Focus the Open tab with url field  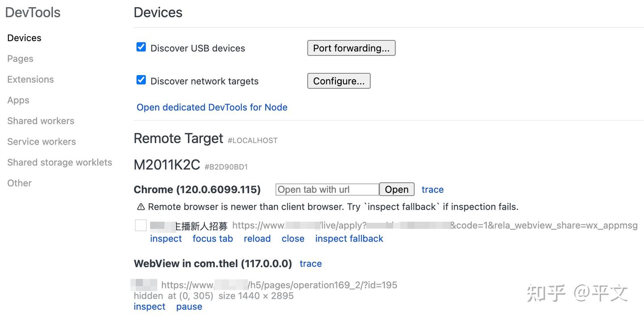click(x=327, y=189)
